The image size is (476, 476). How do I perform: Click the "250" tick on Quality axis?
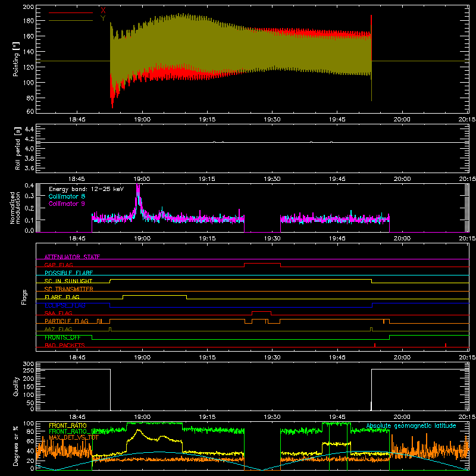point(29,371)
